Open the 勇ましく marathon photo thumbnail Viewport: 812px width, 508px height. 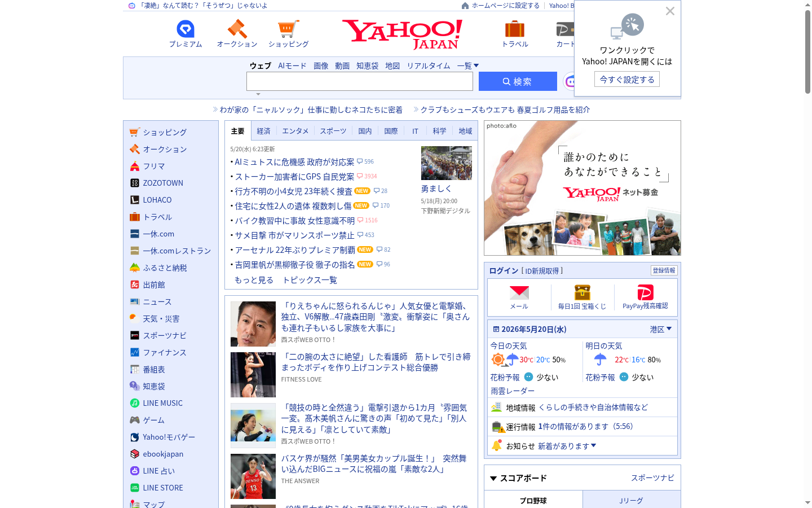[447, 163]
